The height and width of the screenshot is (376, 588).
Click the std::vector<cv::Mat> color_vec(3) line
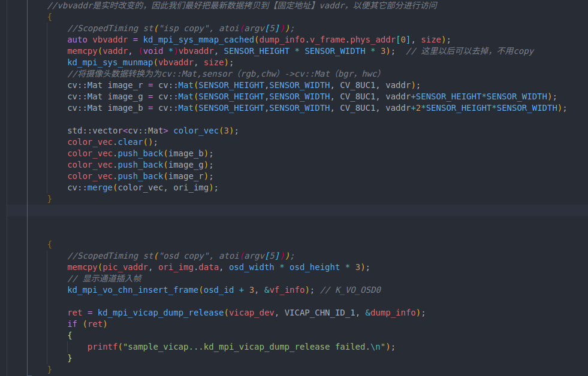pyautogui.click(x=153, y=131)
